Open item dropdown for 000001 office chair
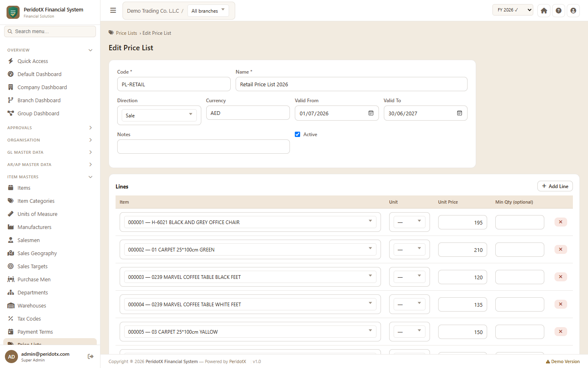This screenshot has height=368, width=588. (250, 222)
